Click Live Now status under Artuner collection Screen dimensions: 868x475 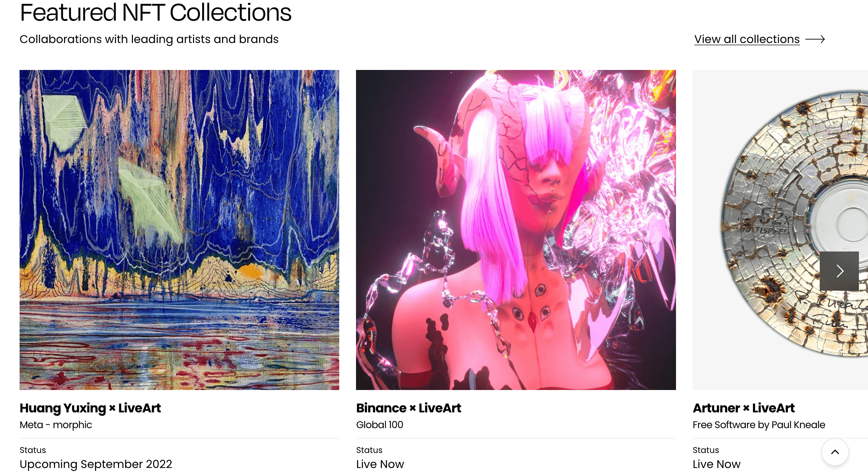[x=717, y=464]
